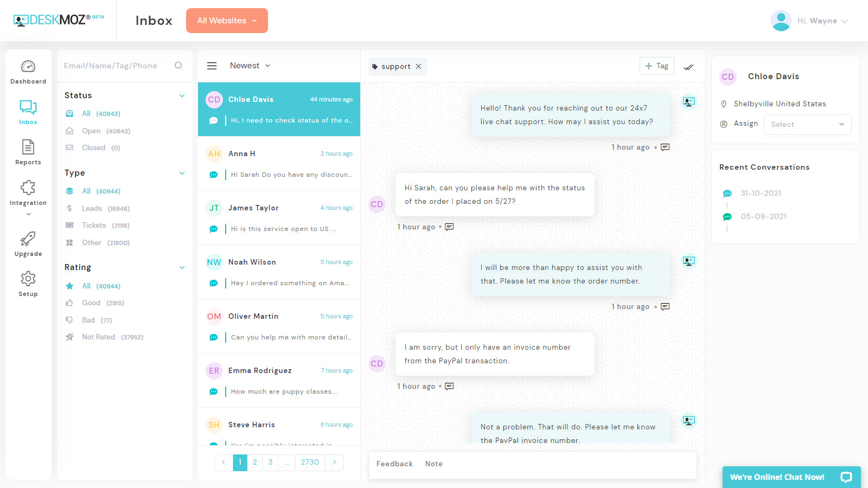Open Steve Harris conversation

[279, 427]
